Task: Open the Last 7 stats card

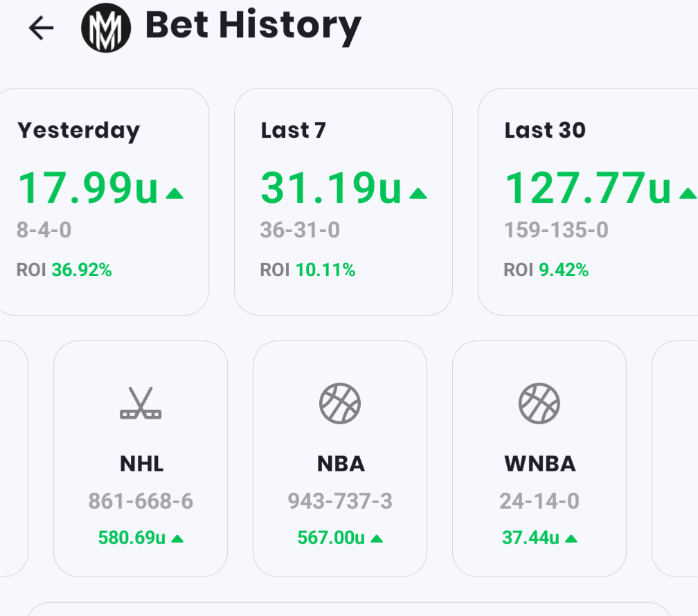Action: pos(343,201)
